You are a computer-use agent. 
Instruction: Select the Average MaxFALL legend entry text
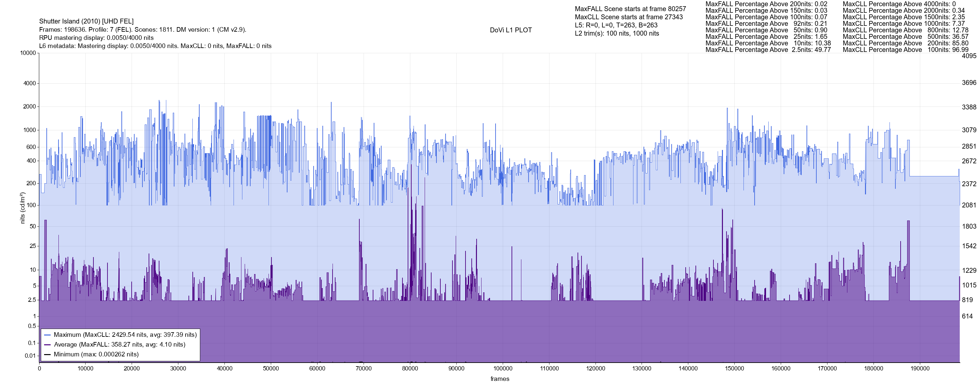120,345
